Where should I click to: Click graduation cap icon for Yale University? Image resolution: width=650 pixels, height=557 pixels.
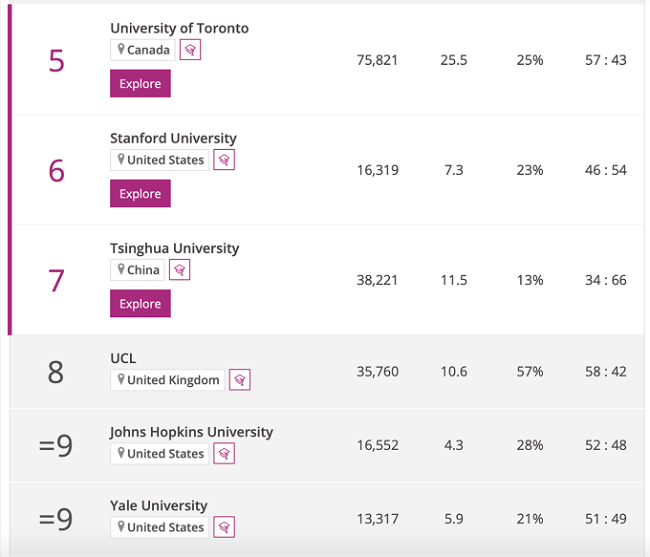coord(225,527)
